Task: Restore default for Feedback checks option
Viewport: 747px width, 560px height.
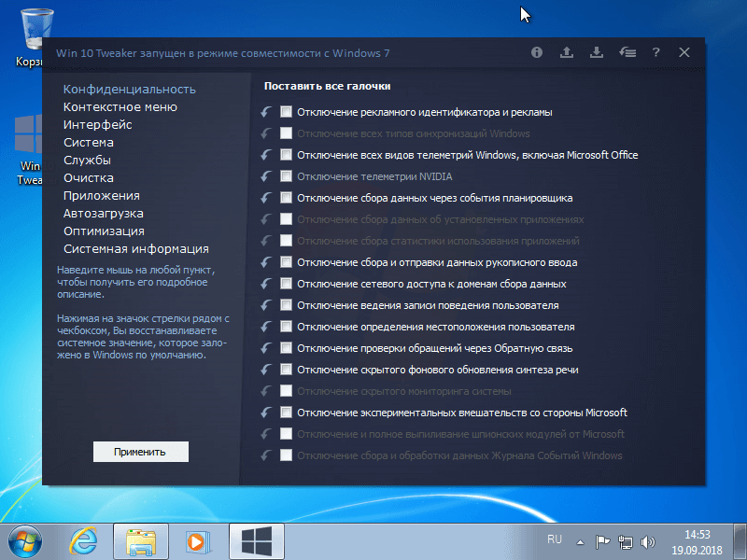Action: (x=266, y=348)
